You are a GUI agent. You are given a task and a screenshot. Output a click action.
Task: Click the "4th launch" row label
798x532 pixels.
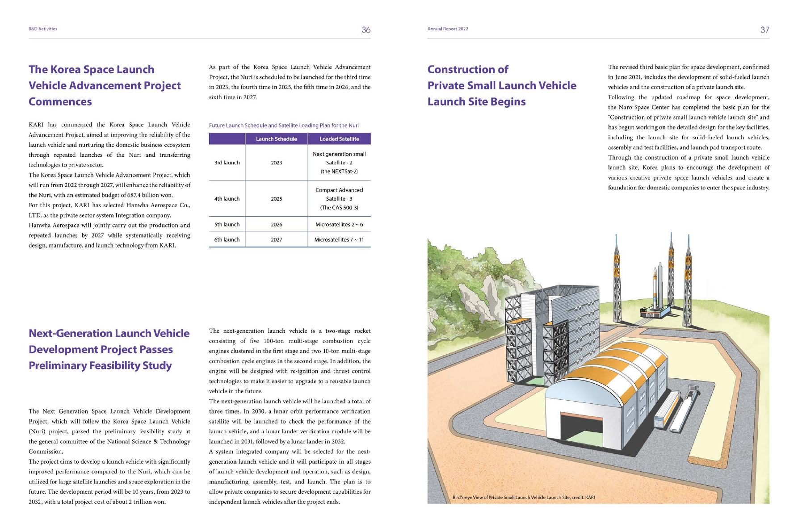[227, 199]
